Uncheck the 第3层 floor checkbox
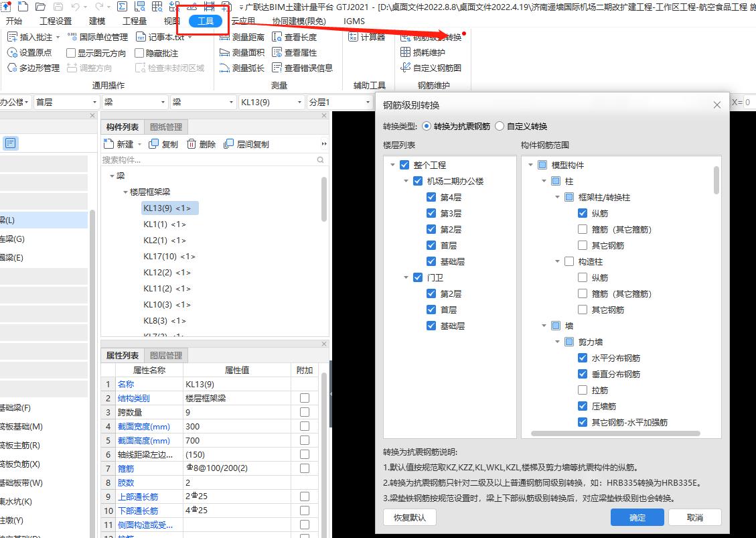Image resolution: width=756 pixels, height=538 pixels. pos(431,213)
